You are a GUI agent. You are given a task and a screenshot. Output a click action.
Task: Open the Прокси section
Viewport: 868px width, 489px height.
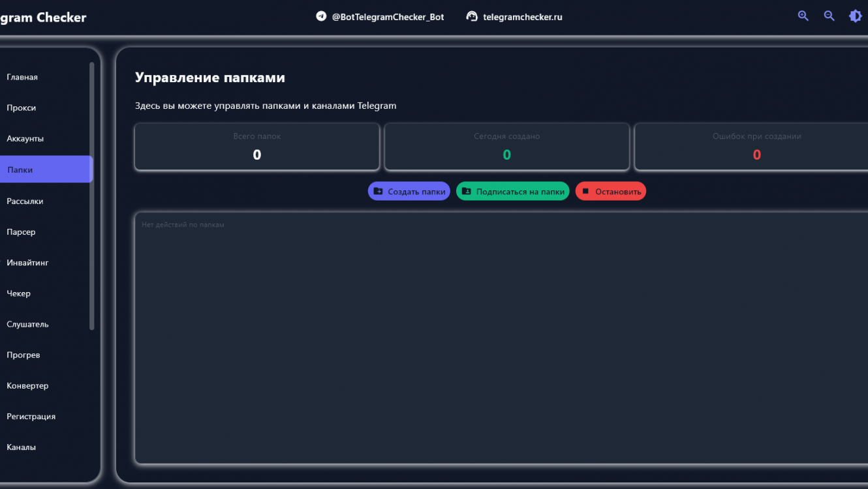tap(22, 108)
